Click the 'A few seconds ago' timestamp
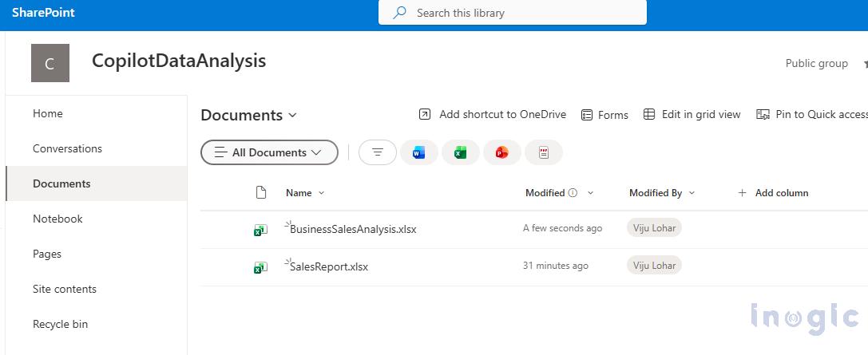 click(x=562, y=228)
